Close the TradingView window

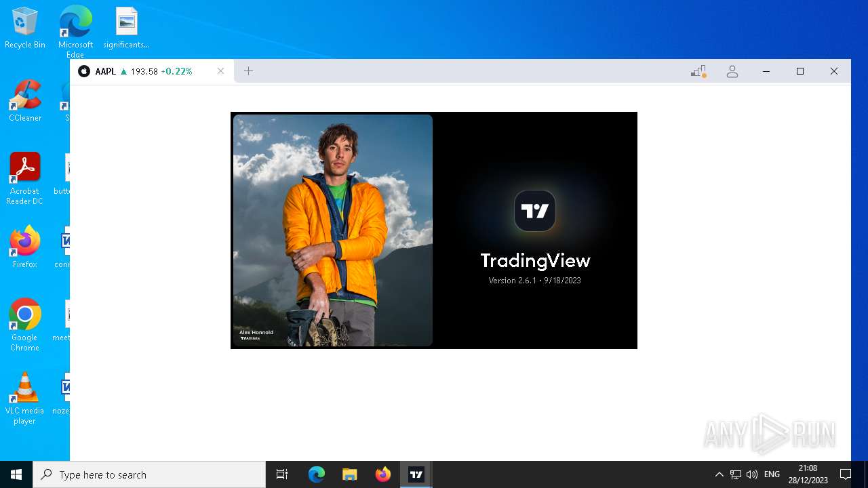[x=834, y=71]
